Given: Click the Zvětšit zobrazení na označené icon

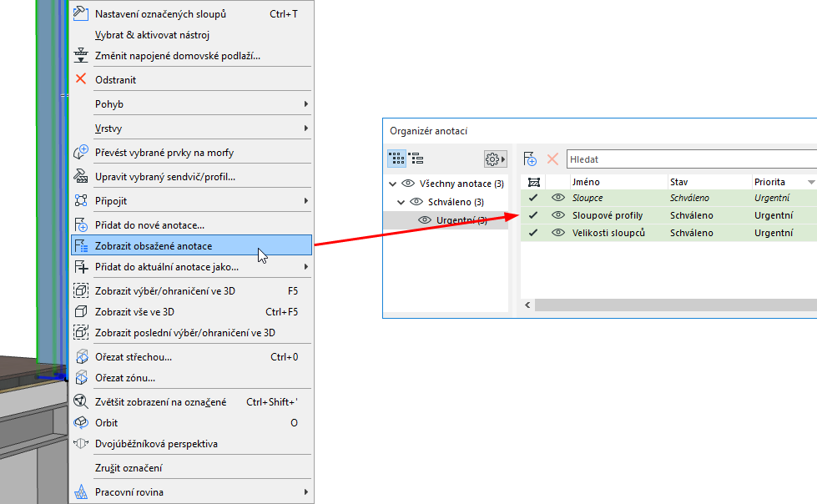Looking at the screenshot, I should (x=81, y=401).
